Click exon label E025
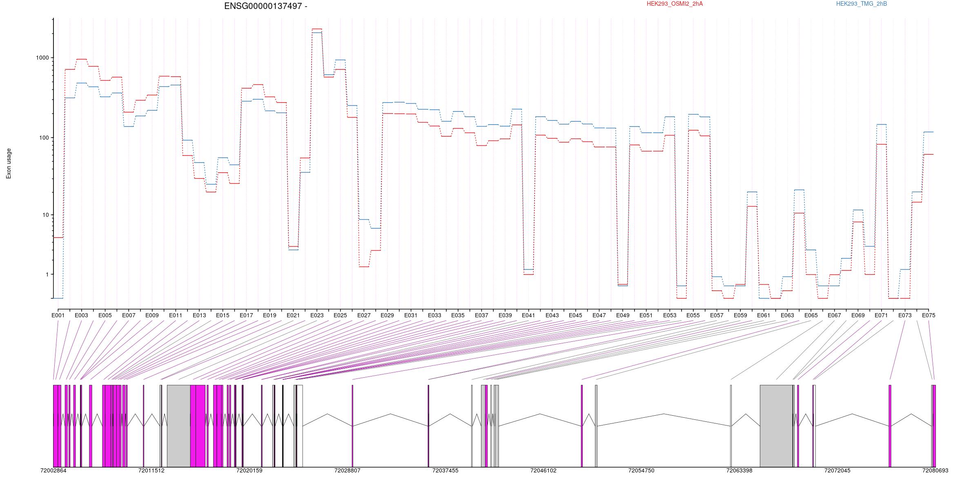 340,315
